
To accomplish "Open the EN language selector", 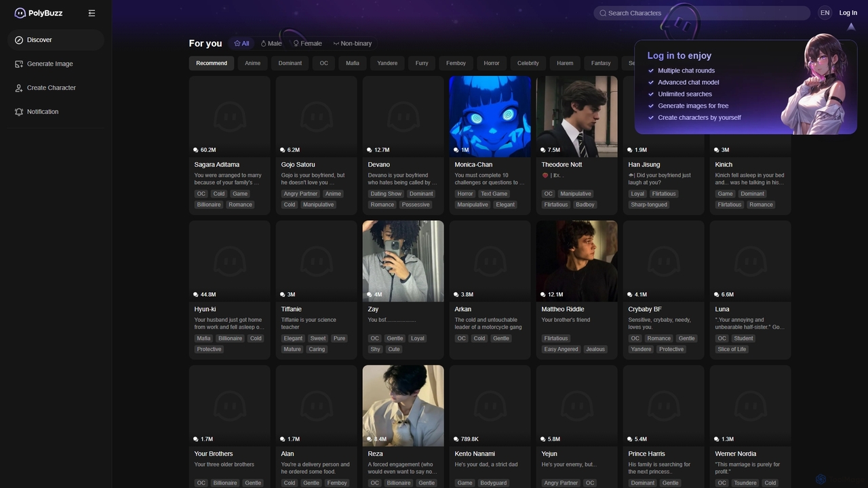I will 825,13.
